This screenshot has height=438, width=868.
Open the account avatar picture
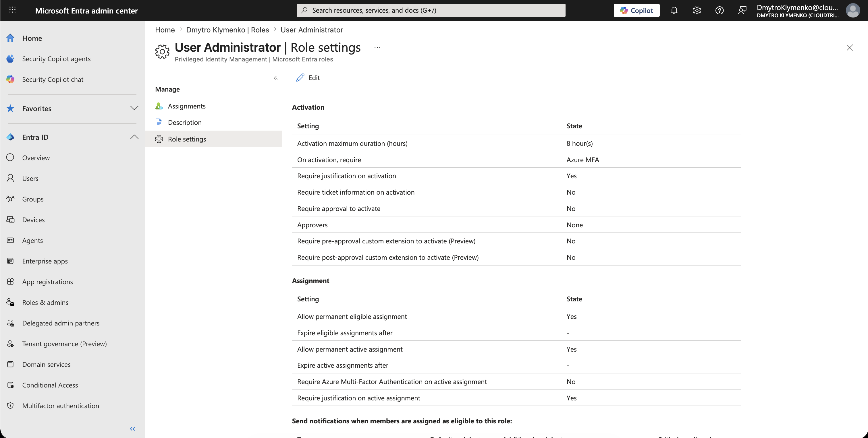[852, 10]
